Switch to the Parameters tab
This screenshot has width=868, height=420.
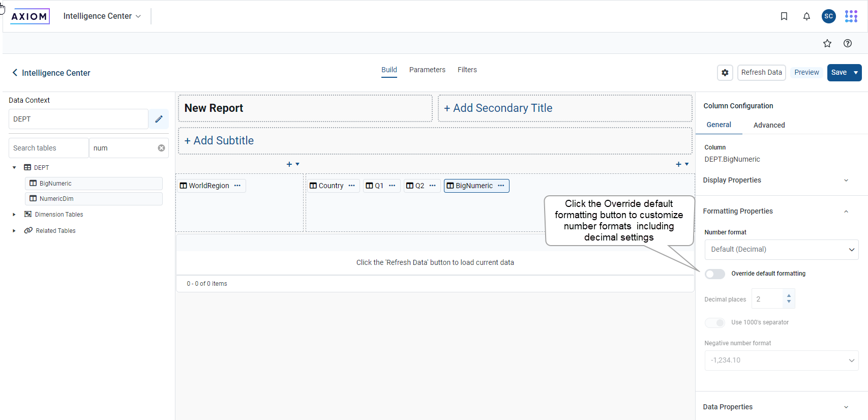coord(427,70)
